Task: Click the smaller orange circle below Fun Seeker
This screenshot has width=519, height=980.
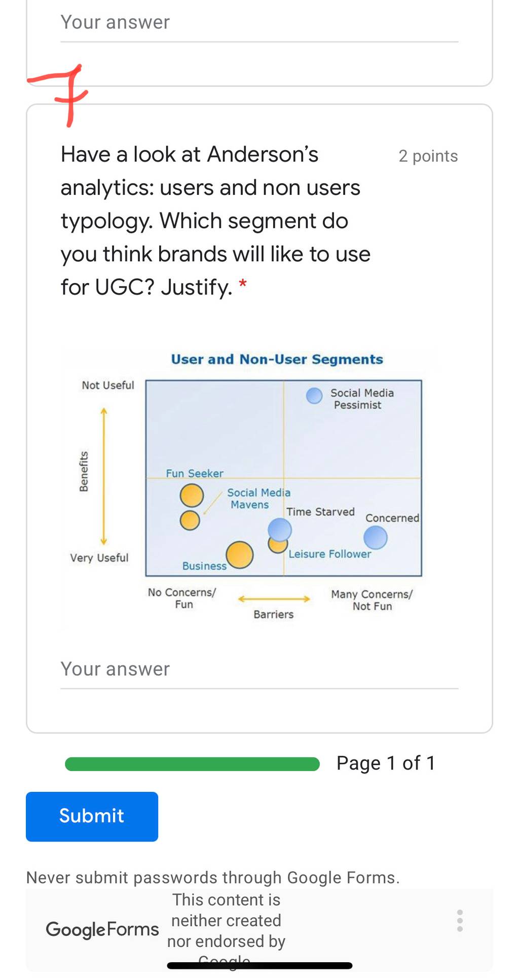Action: click(190, 520)
